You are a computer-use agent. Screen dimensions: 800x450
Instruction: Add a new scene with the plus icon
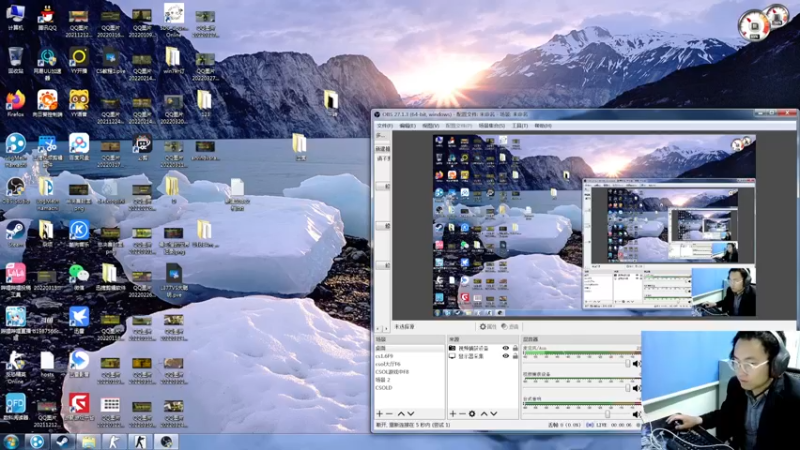[x=380, y=414]
